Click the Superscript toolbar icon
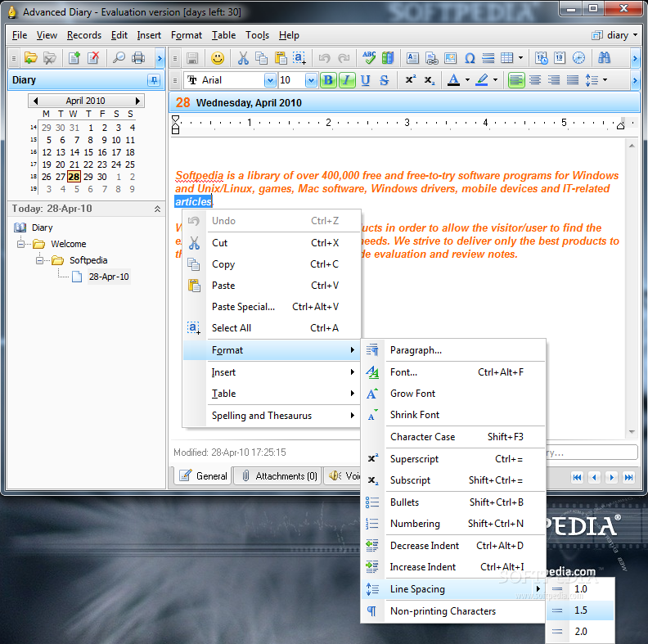This screenshot has width=648, height=644. (411, 79)
